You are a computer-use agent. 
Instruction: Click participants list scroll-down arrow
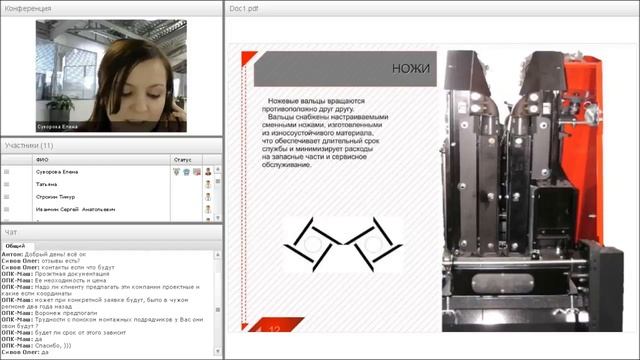218,218
